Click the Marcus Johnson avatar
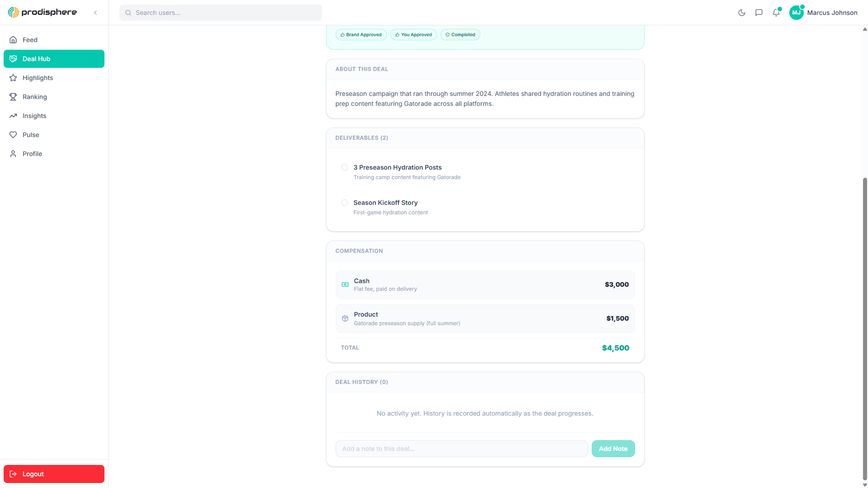 pyautogui.click(x=796, y=13)
